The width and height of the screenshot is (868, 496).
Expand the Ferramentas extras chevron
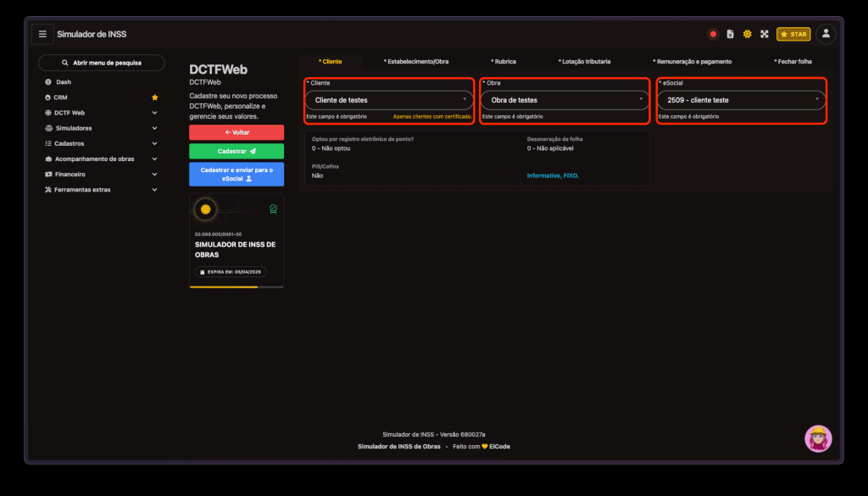pos(154,190)
